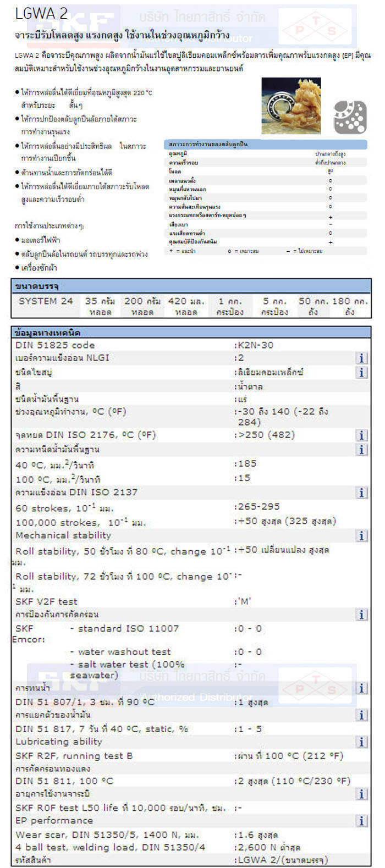Image resolution: width=385 pixels, height=868 pixels.
Task: Open info icon for Lubricating ability heading
Action: (x=361, y=742)
